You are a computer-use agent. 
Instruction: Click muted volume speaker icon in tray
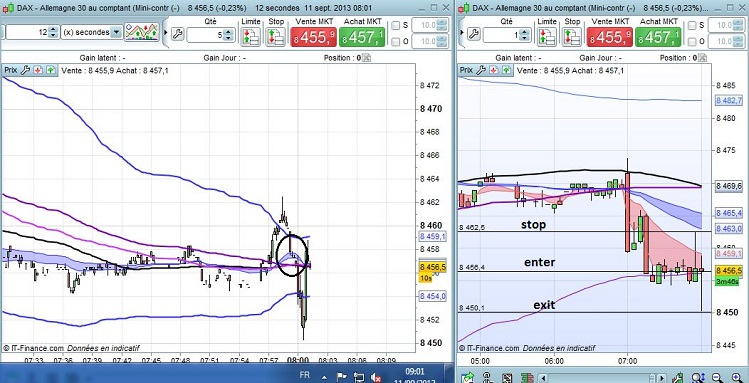[x=375, y=377]
